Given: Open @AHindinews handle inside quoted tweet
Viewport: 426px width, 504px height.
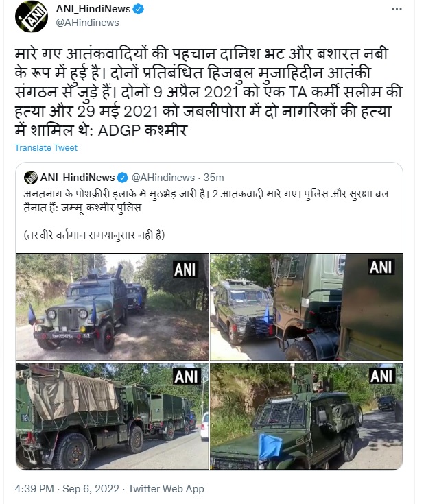Looking at the screenshot, I should 163,178.
